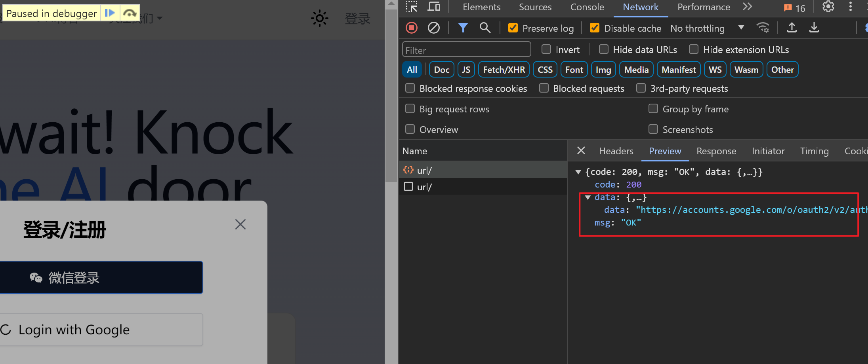Open the network search magnifier
868x364 pixels.
485,28
